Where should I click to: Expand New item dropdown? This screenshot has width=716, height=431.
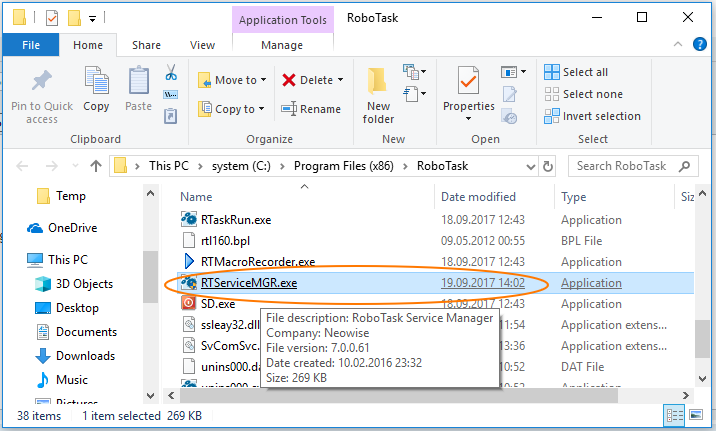[414, 72]
